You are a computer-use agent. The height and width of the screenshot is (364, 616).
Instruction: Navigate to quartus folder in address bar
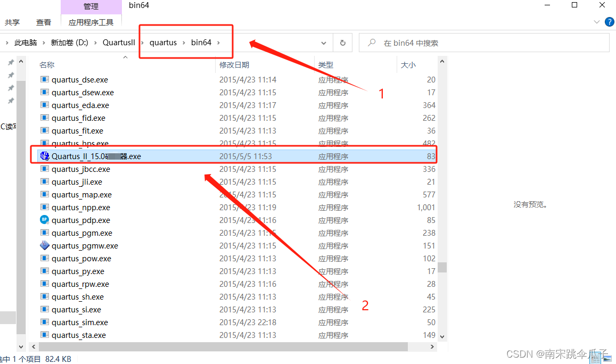tap(163, 43)
